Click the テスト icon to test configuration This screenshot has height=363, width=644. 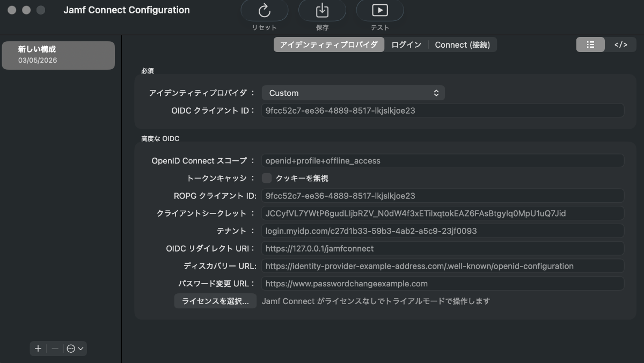[x=380, y=11]
